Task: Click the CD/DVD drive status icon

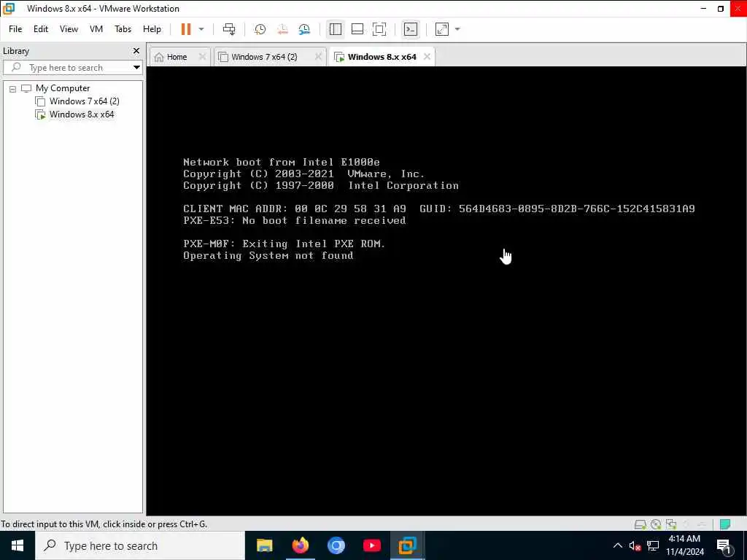Action: (656, 524)
